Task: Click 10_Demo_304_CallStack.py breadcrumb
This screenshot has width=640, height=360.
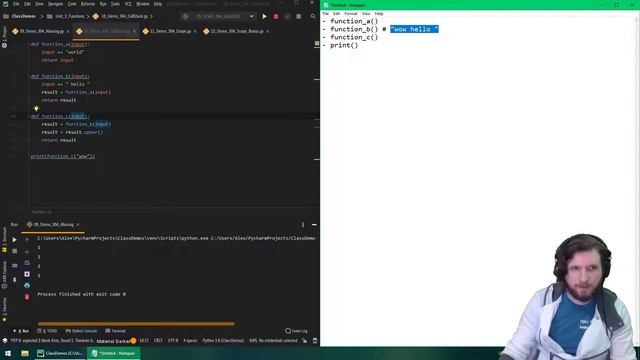Action: click(x=120, y=16)
